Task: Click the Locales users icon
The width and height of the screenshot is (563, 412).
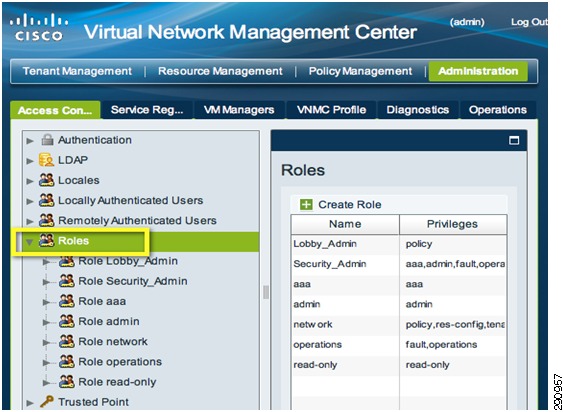Action: tap(46, 180)
